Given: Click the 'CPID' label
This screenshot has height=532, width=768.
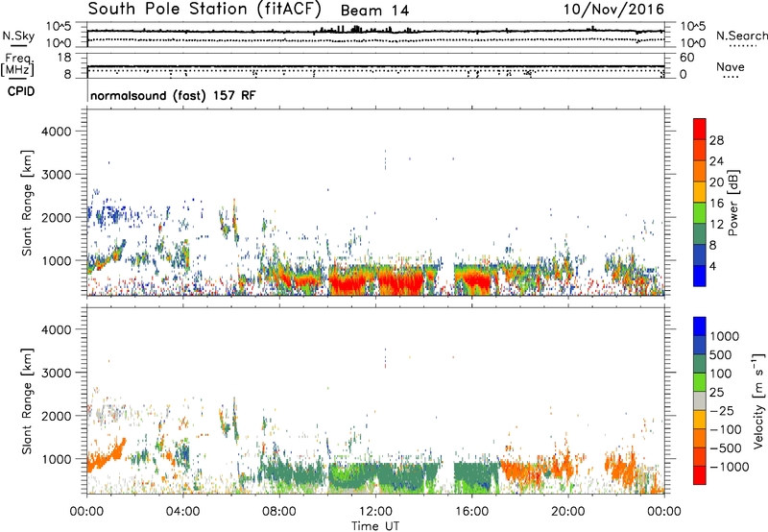Looking at the screenshot, I should (x=21, y=91).
